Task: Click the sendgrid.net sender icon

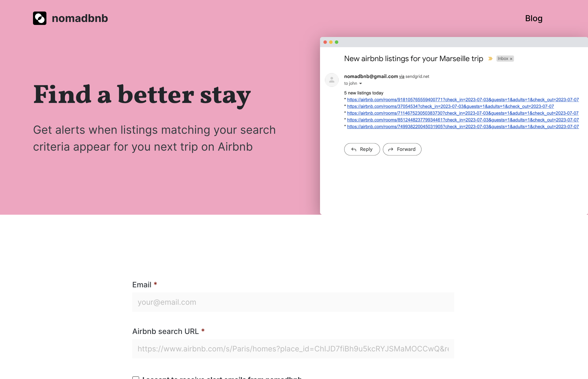Action: pyautogui.click(x=333, y=80)
